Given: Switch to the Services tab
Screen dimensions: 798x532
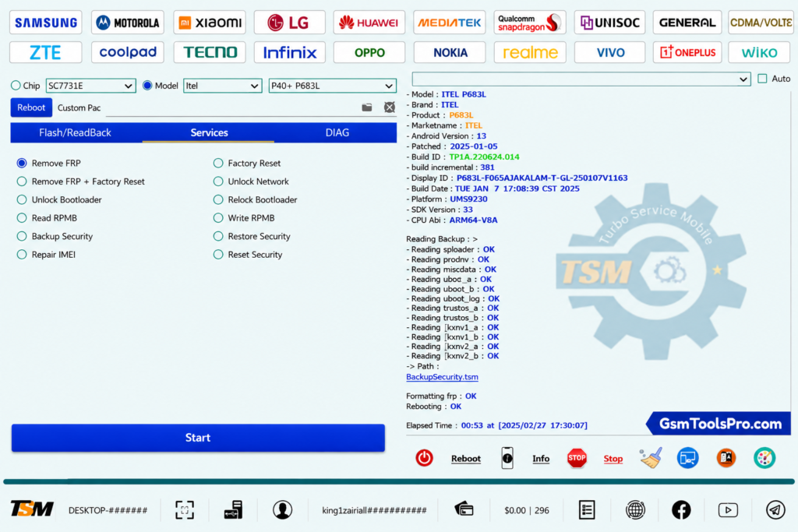Looking at the screenshot, I should 209,132.
